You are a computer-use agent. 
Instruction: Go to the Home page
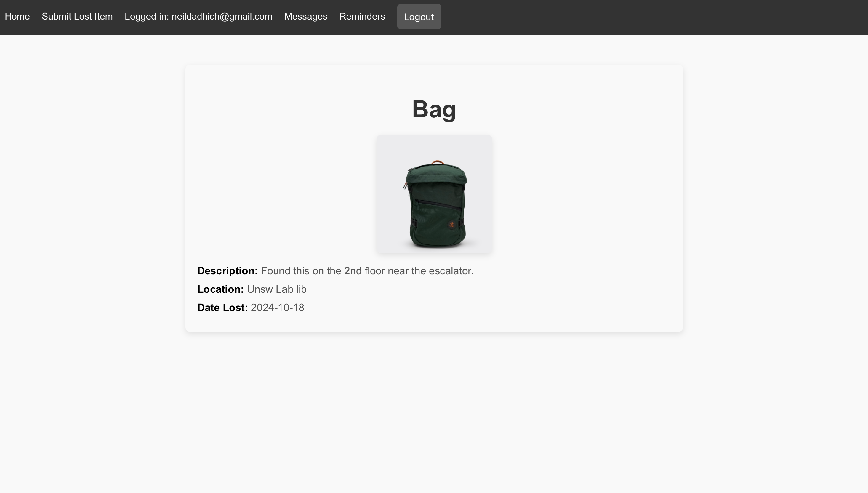(x=17, y=16)
